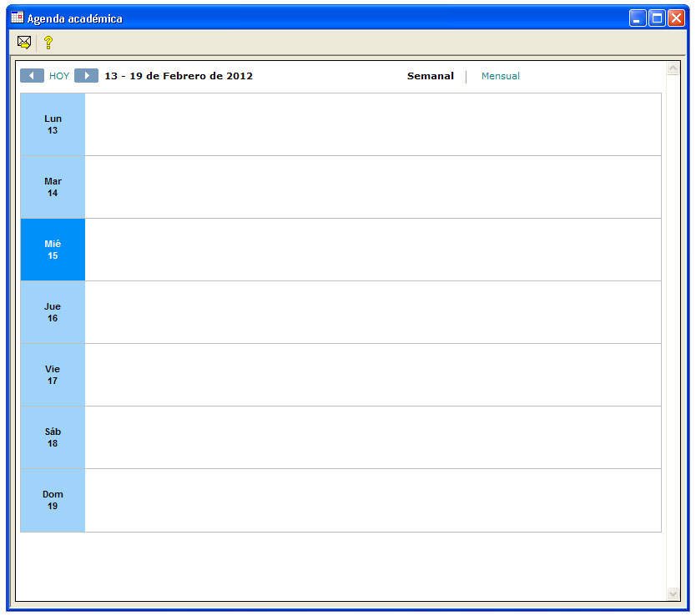
Task: Close the Agenda académica window
Action: tap(676, 18)
